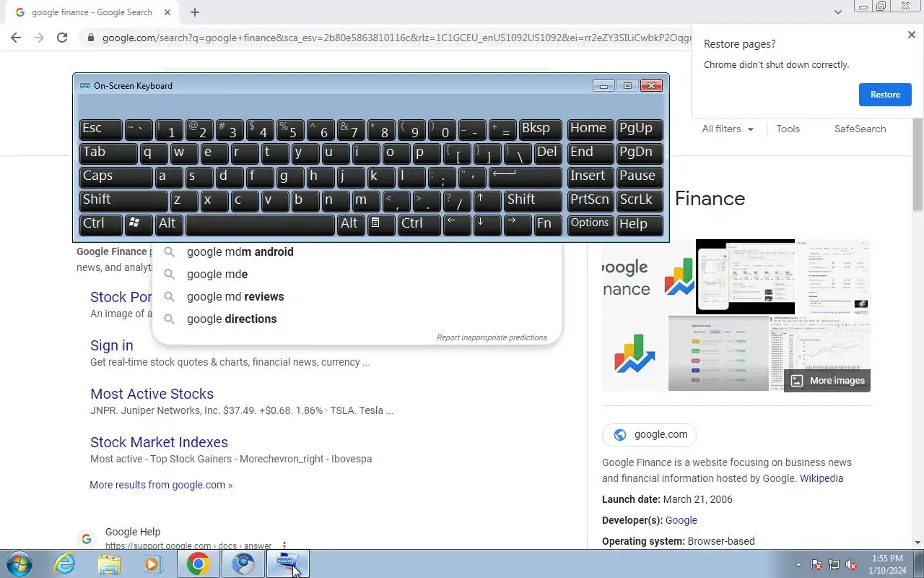Click the Chrome forward arrow
The width and height of the screenshot is (924, 578).
pos(39,38)
